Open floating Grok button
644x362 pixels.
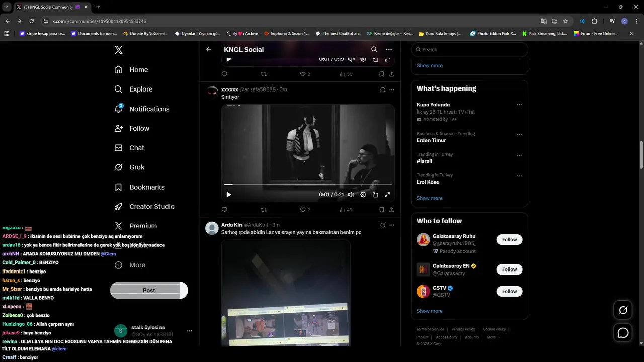click(623, 310)
